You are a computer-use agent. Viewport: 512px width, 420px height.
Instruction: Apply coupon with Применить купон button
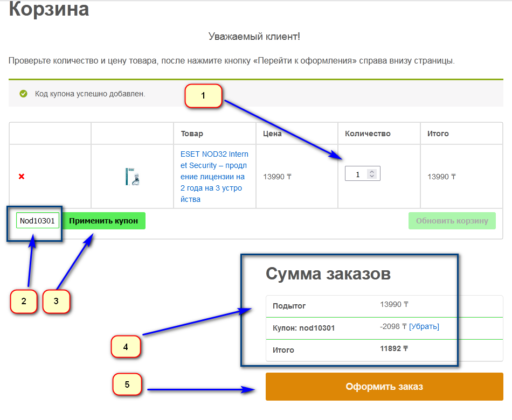[x=103, y=221]
